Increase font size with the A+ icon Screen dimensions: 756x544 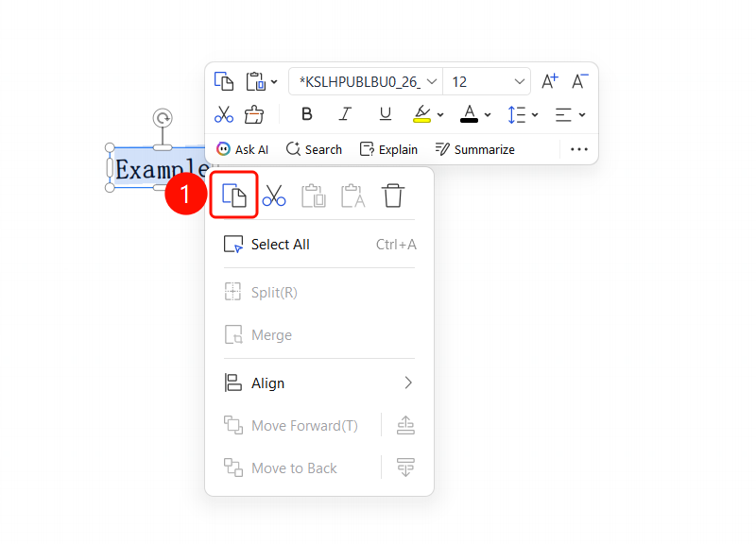(550, 81)
